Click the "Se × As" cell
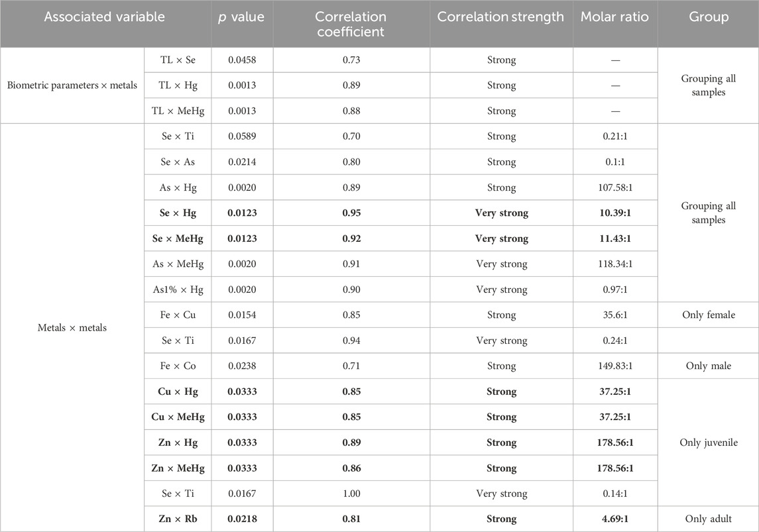Screen dimensions: 759x532 [178, 162]
